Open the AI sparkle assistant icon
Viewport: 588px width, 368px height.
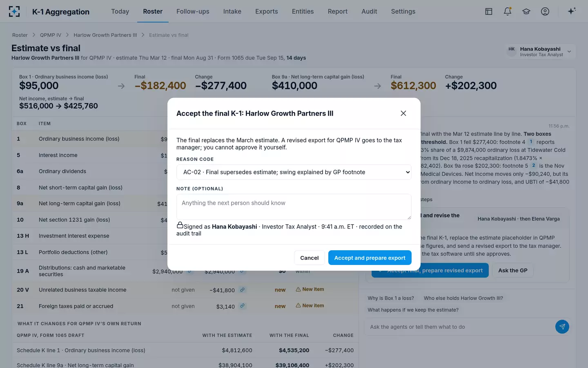[x=572, y=11]
